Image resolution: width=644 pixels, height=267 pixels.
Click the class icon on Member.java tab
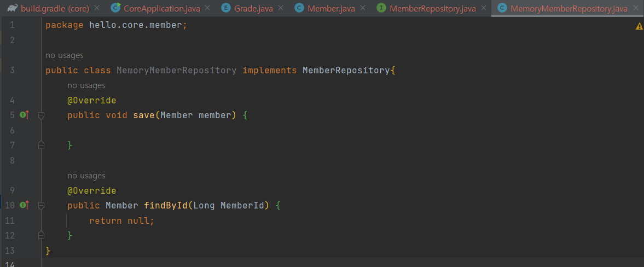point(299,8)
